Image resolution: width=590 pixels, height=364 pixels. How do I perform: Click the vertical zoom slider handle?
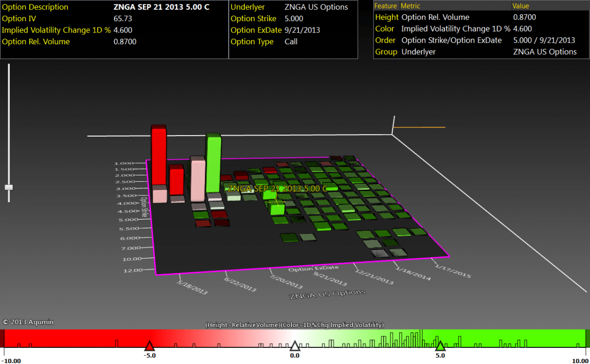click(x=8, y=187)
